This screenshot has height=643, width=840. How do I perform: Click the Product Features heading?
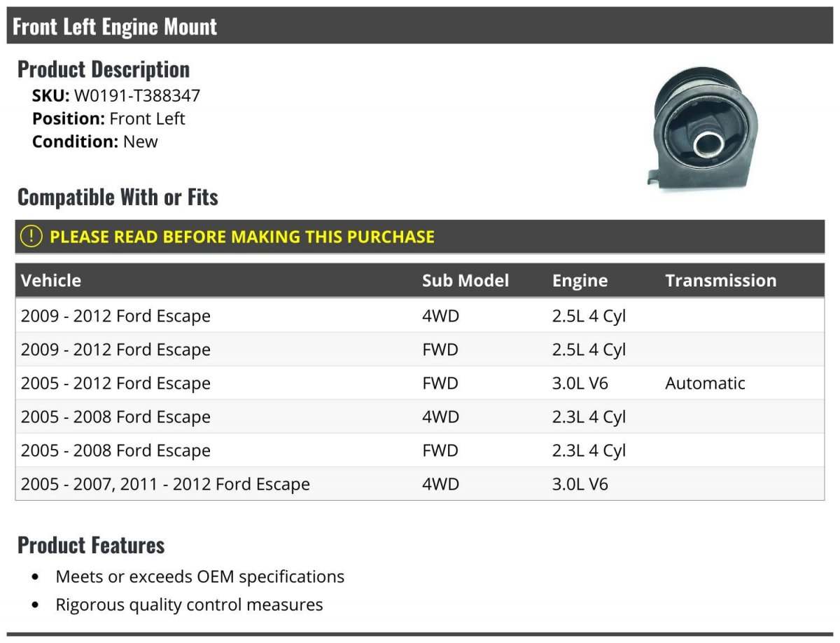[91, 545]
